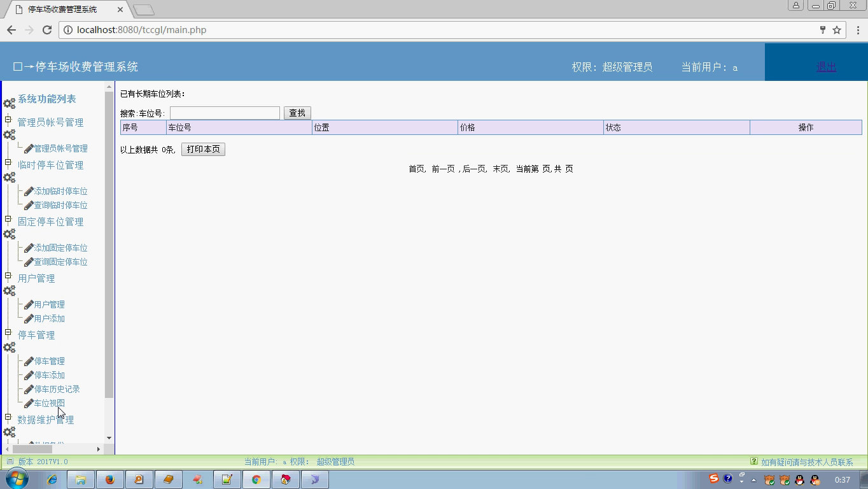Click the pencil icon before 停车历史记录
This screenshot has height=489, width=868.
pos(29,389)
